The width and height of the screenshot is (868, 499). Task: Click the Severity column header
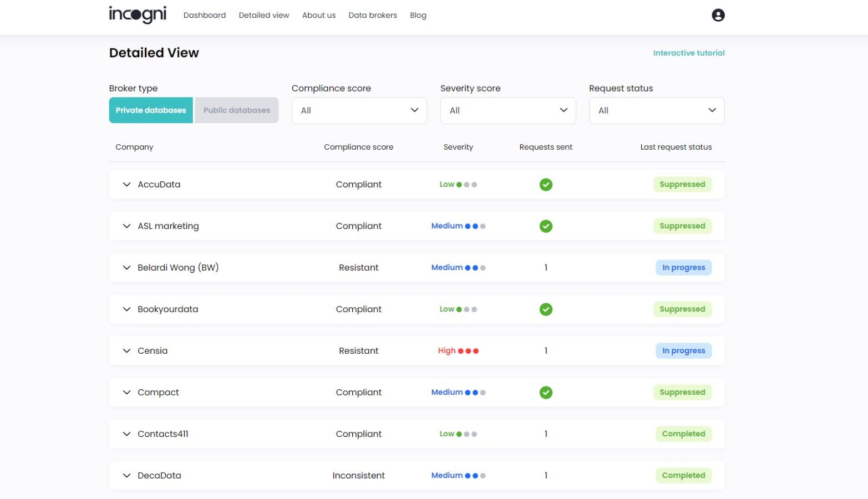click(458, 147)
